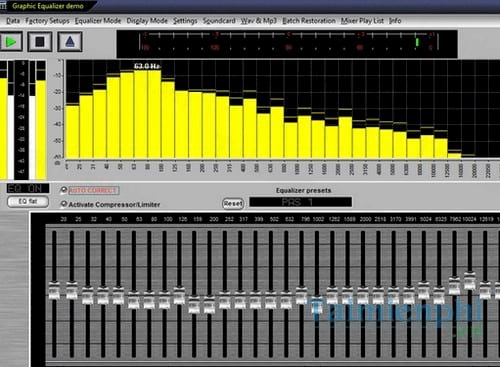Click the Reset presets button
The image size is (500, 367).
click(233, 203)
